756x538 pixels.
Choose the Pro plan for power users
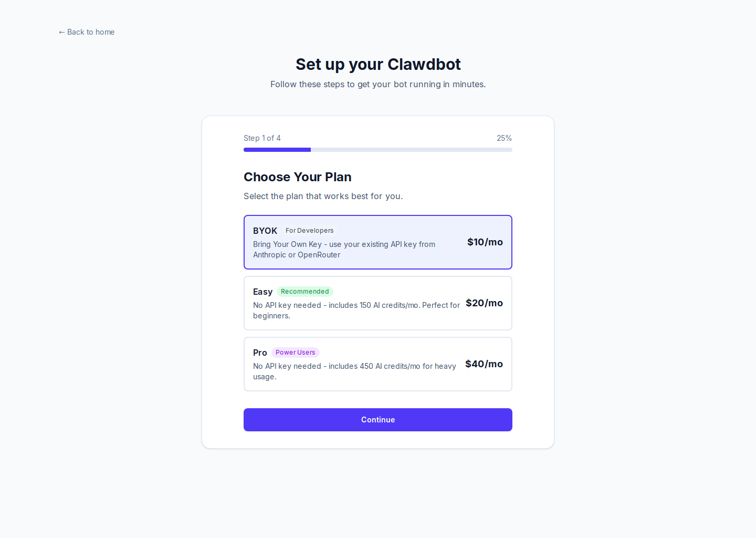coord(377,364)
